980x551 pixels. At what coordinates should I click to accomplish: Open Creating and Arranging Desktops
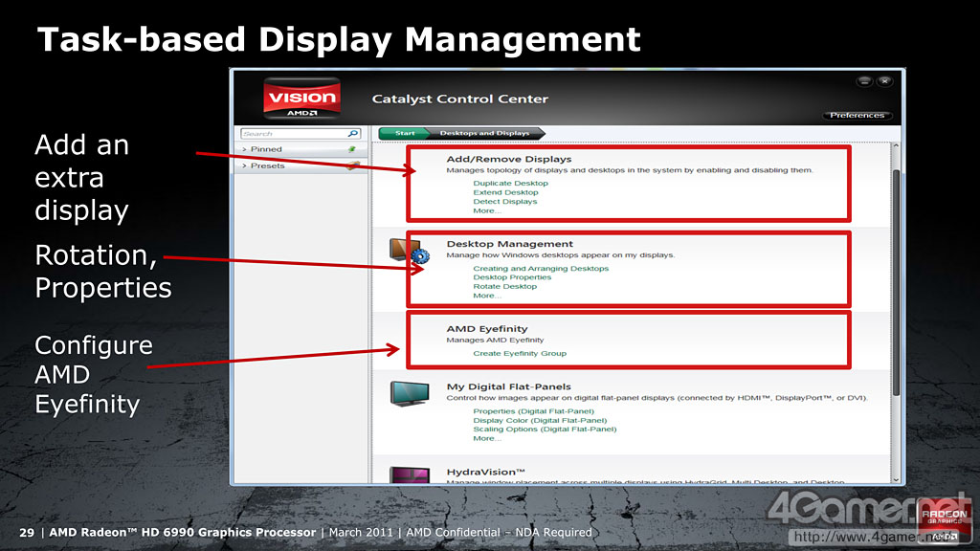point(541,269)
